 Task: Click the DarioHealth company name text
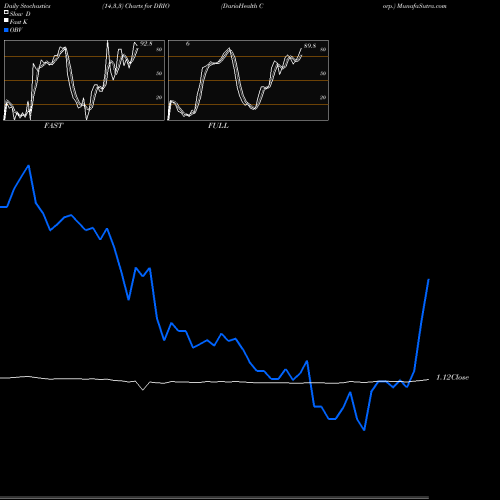pyautogui.click(x=242, y=6)
